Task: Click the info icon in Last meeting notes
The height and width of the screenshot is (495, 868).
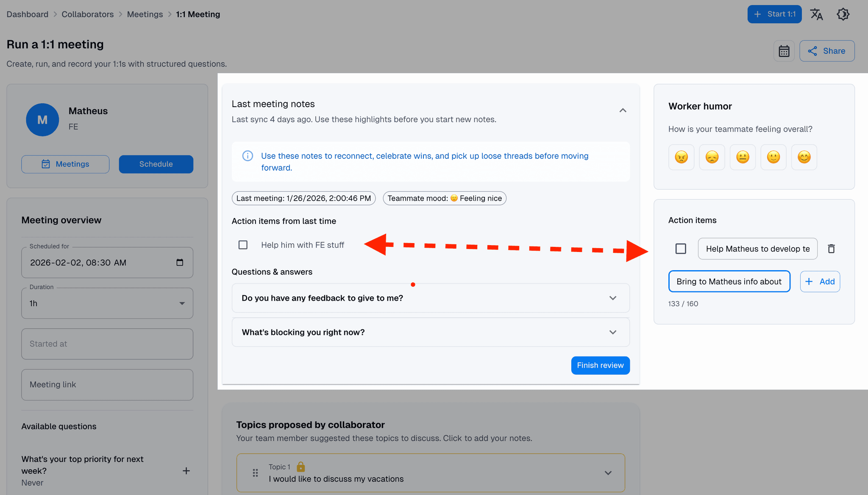Action: click(x=248, y=156)
